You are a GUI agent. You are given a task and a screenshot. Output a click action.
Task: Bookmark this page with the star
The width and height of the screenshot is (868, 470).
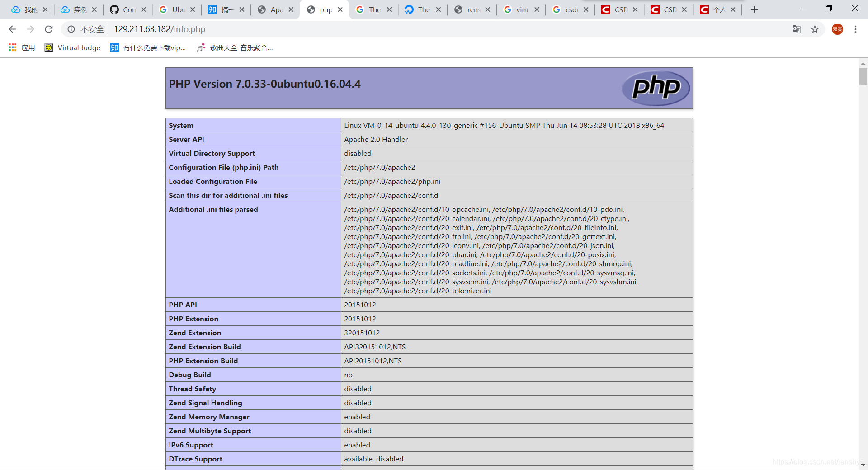pos(815,29)
